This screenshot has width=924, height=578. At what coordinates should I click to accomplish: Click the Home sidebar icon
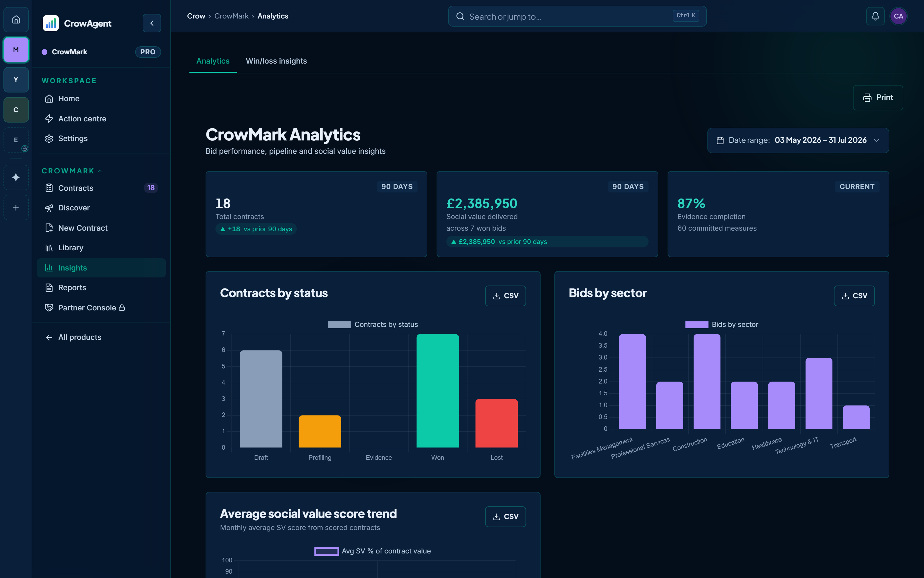click(x=49, y=99)
